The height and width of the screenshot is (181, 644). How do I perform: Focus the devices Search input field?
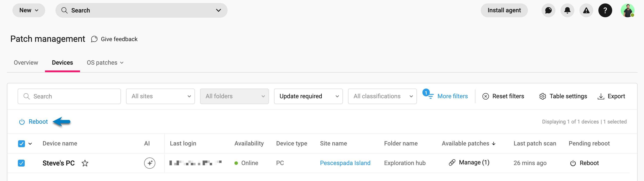tap(69, 96)
